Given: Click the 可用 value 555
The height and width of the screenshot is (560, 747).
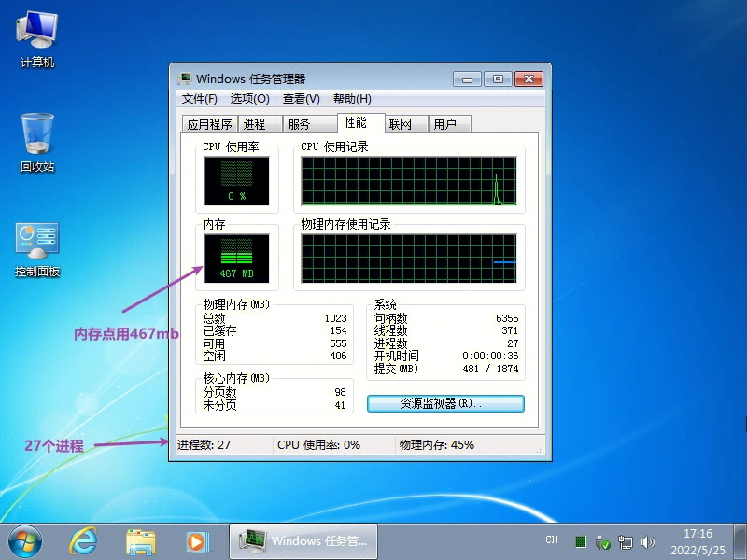Looking at the screenshot, I should pos(338,343).
